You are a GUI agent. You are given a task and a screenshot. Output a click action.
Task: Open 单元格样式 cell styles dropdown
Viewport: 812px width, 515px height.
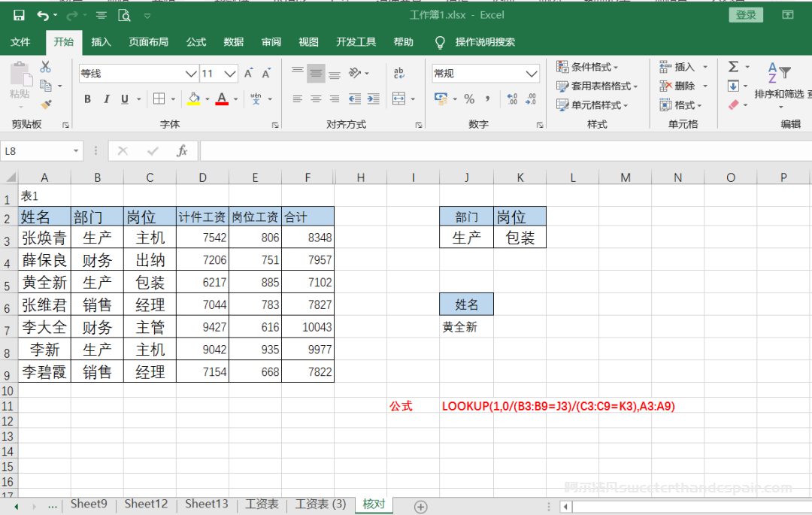592,105
